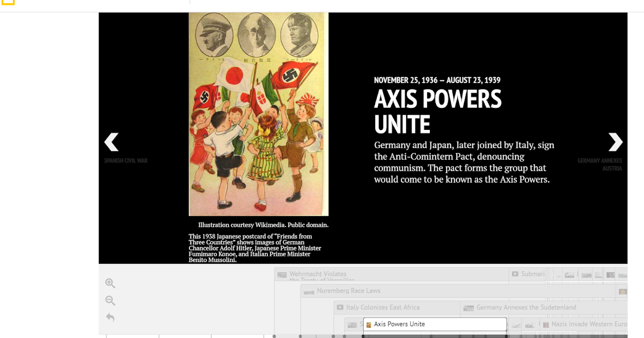
Task: Select the Axis Powers Unite marker
Action: tap(435, 324)
